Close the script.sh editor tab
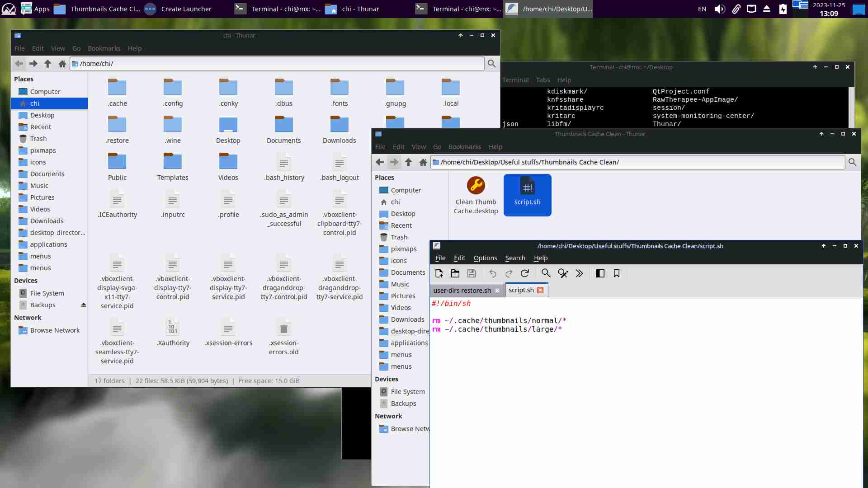 pyautogui.click(x=540, y=290)
